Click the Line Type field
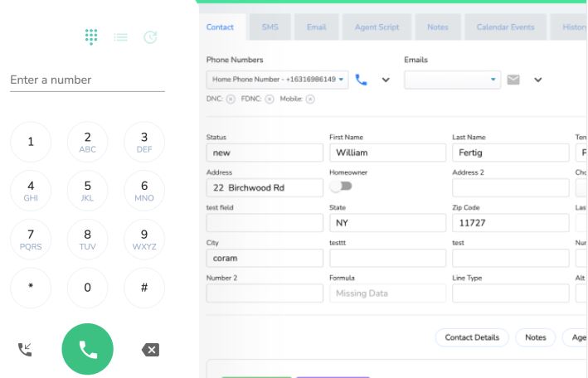This screenshot has height=378, width=588. (x=510, y=293)
